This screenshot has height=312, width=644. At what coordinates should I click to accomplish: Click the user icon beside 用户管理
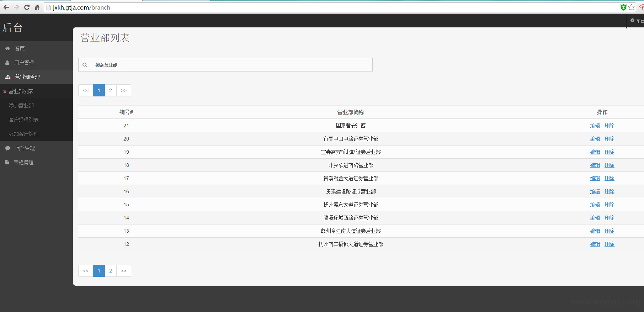click(7, 63)
